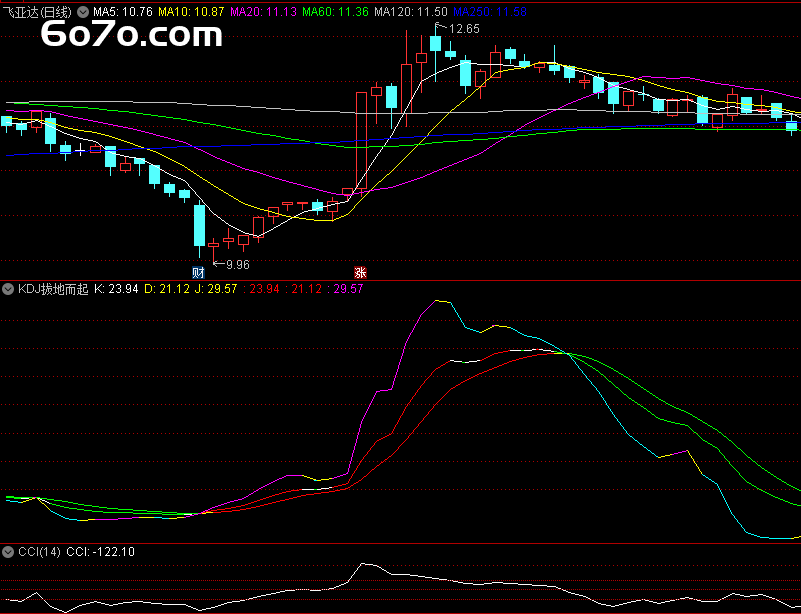Screen dimensions: 801x614
Task: Select the KDJ拔地而起 indicator name
Action: point(53,289)
